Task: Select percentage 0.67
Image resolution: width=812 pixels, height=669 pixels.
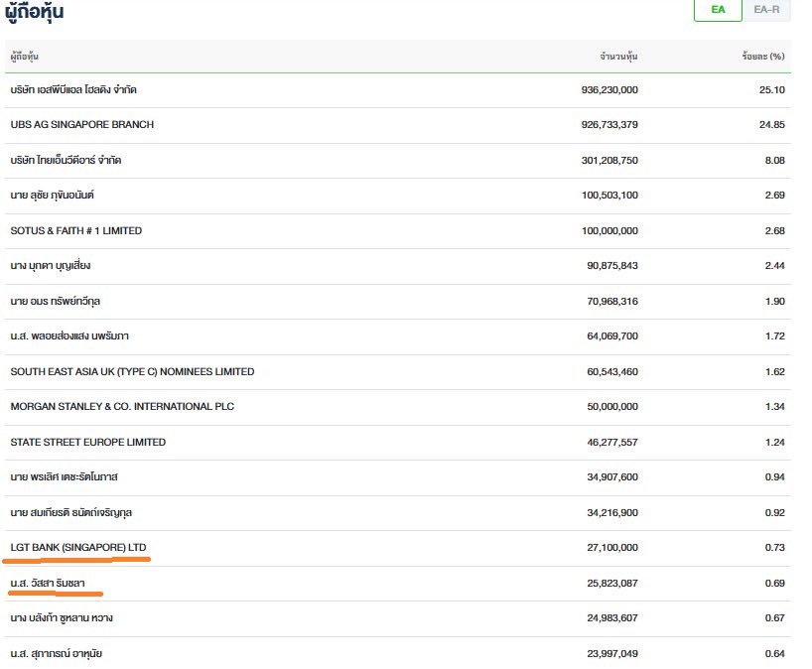Action: (774, 617)
